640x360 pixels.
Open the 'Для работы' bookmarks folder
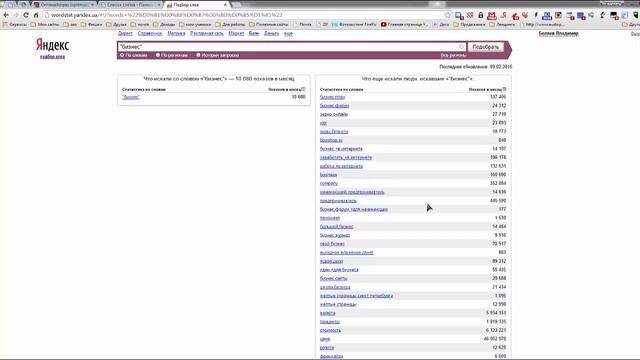coord(230,24)
